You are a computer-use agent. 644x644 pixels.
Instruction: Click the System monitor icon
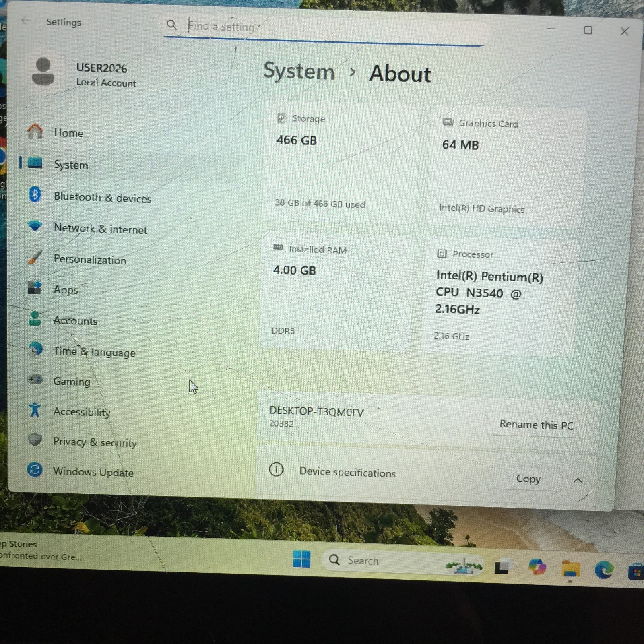(35, 163)
